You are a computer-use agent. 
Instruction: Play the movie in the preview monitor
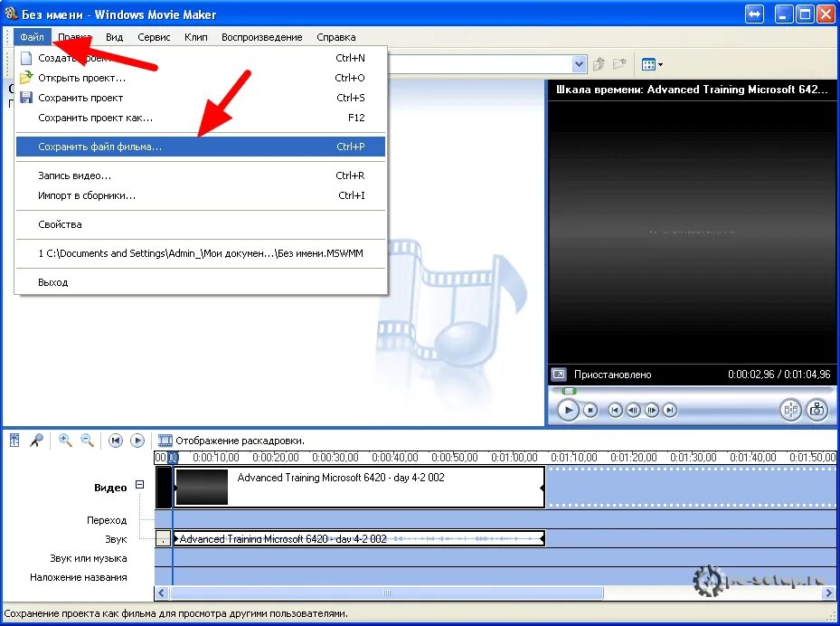569,410
